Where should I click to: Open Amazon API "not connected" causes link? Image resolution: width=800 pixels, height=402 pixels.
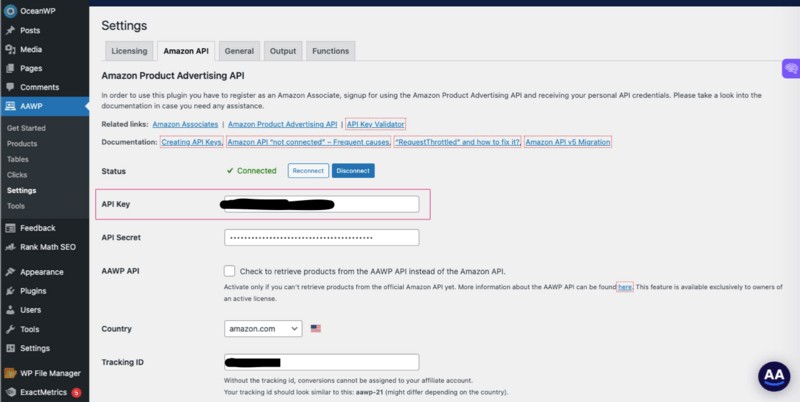pos(309,142)
